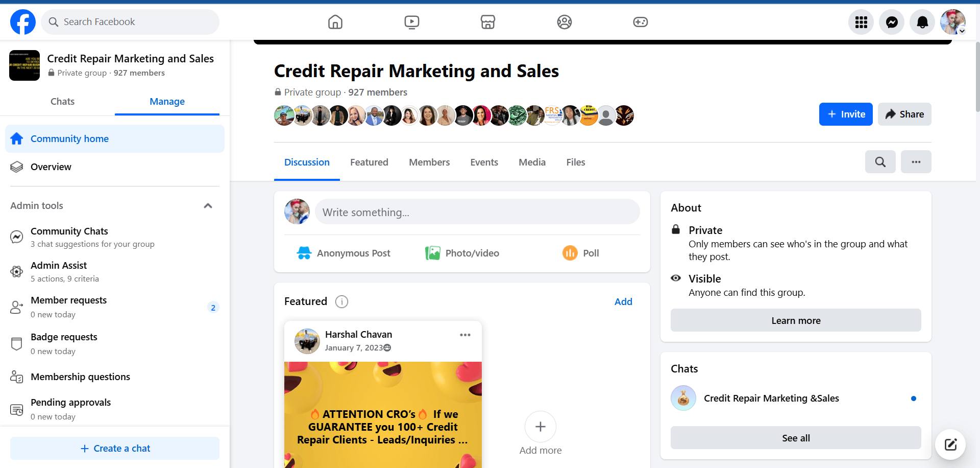Click the Write something field
Viewport: 980px width, 468px height.
click(x=477, y=212)
